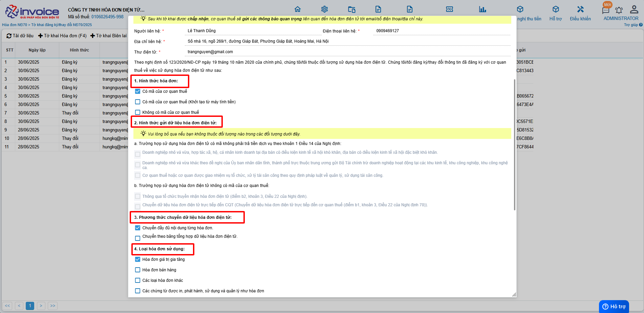The image size is (644, 313).
Task: Click the Địa chỉ liên hệ address field
Action: pos(348,41)
